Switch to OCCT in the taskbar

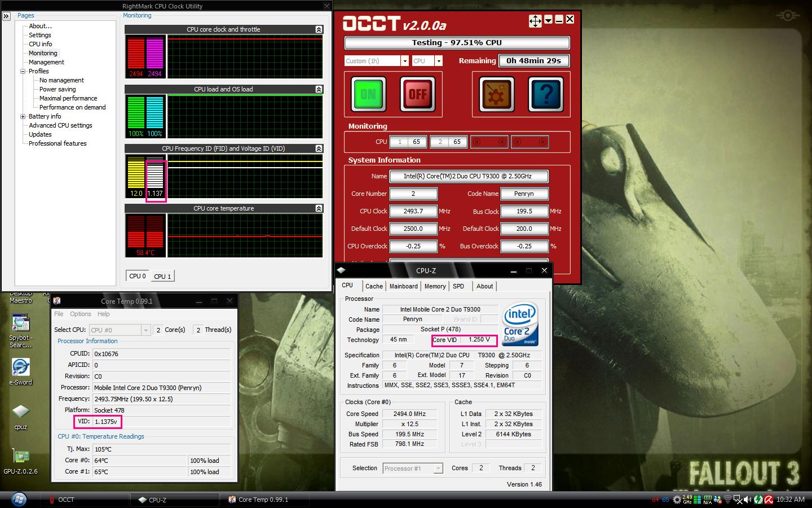tap(84, 500)
